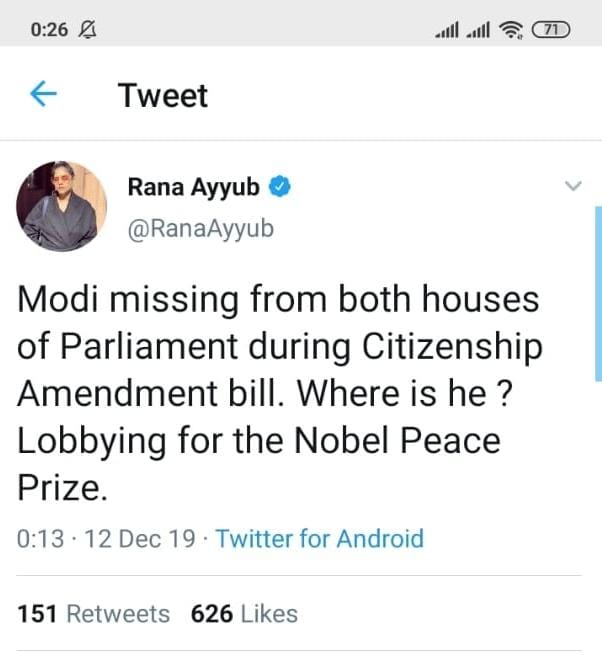Screen dimensions: 602x660
Task: View the 626 Likes list
Action: point(244,613)
